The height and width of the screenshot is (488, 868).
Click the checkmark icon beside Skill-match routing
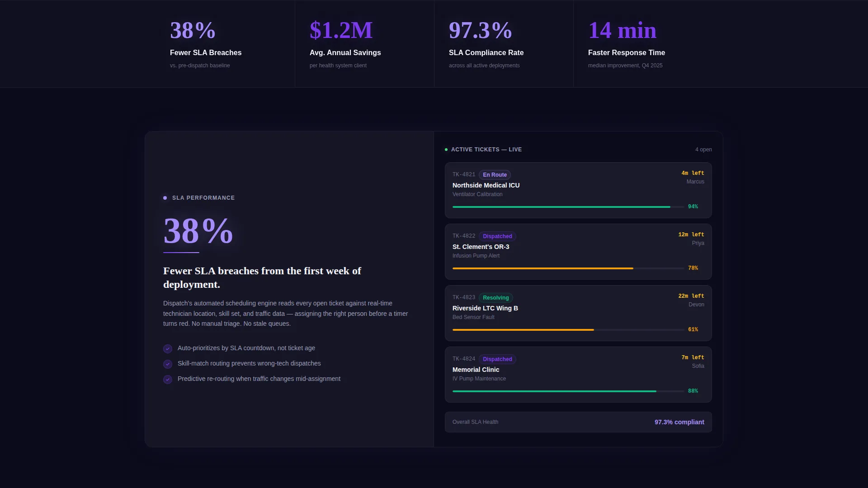168,364
